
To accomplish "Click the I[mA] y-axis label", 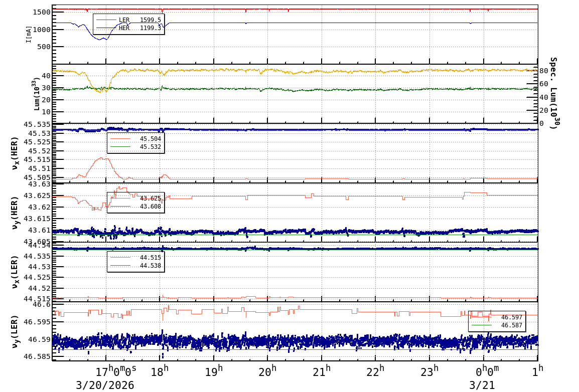I will pyautogui.click(x=29, y=35).
